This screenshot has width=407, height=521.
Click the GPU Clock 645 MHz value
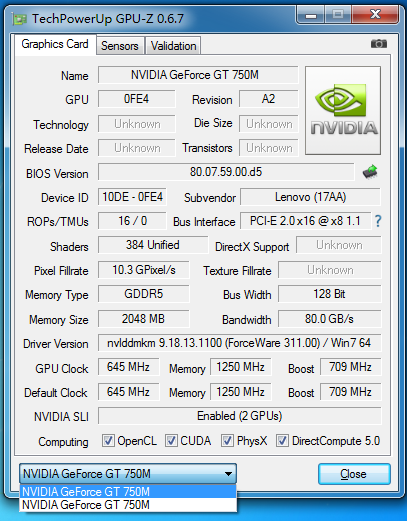click(128, 367)
